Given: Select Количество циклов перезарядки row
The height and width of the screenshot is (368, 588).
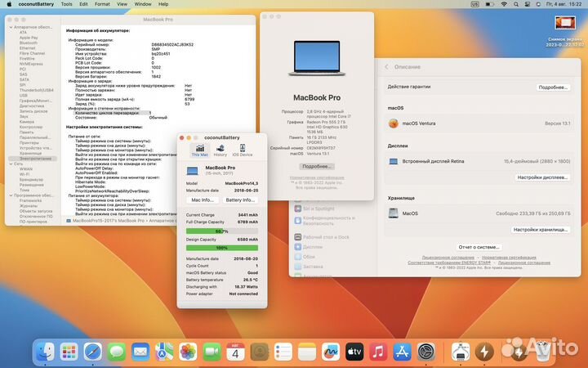Looking at the screenshot, I should (x=113, y=113).
